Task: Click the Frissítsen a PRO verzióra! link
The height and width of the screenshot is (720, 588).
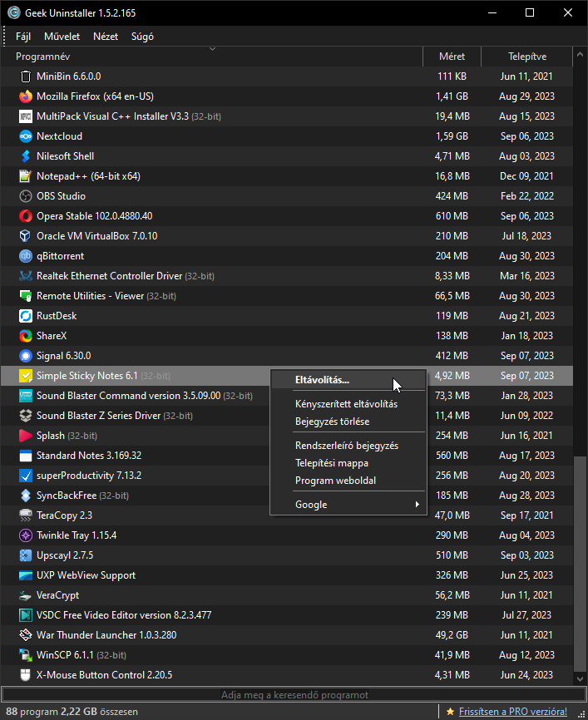Action: tap(512, 712)
